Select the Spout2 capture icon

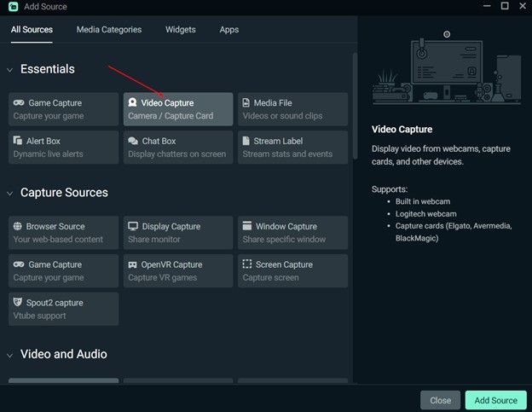point(19,302)
